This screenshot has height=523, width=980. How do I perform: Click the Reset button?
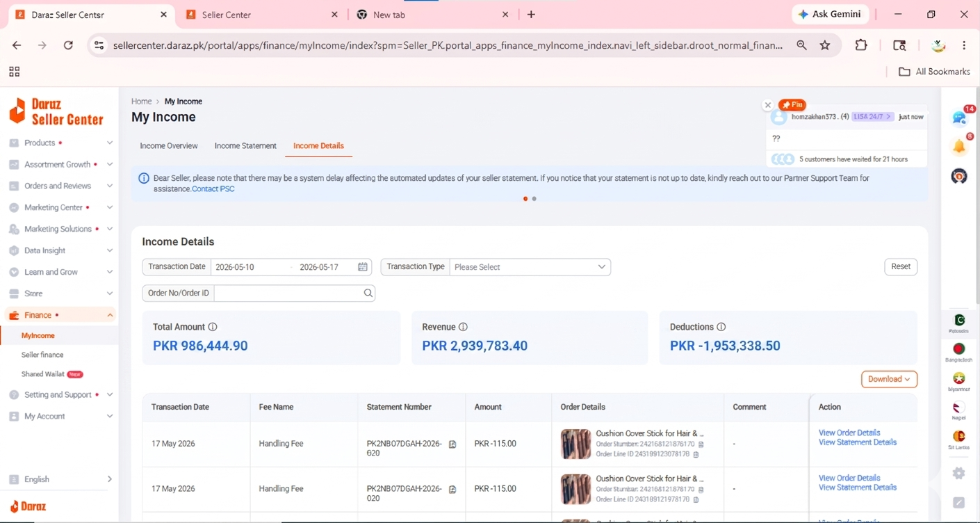tap(901, 267)
